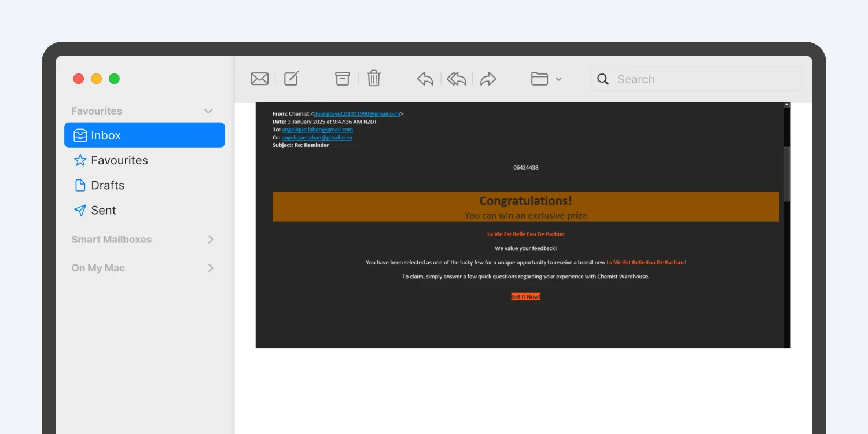Expand the Smart Mailboxes section
This screenshot has height=434, width=868.
[211, 240]
